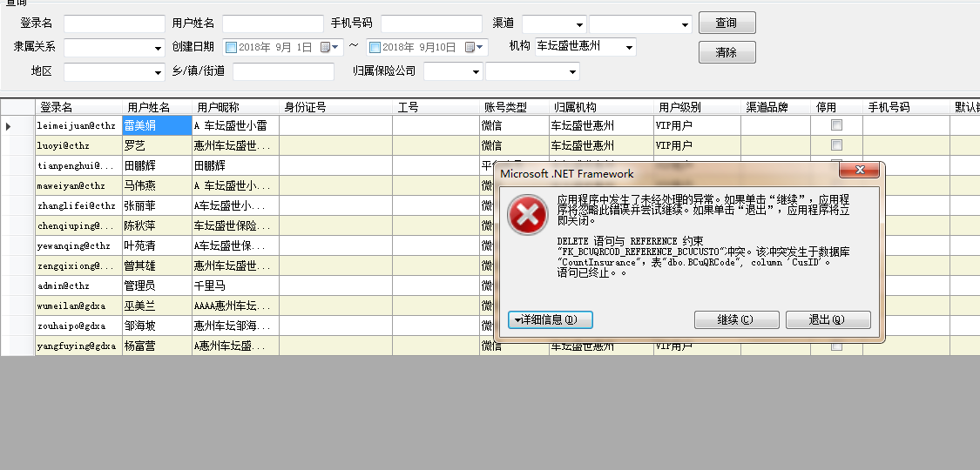Click the 手机号码 column header
The width and height of the screenshot is (980, 470).
click(x=906, y=107)
